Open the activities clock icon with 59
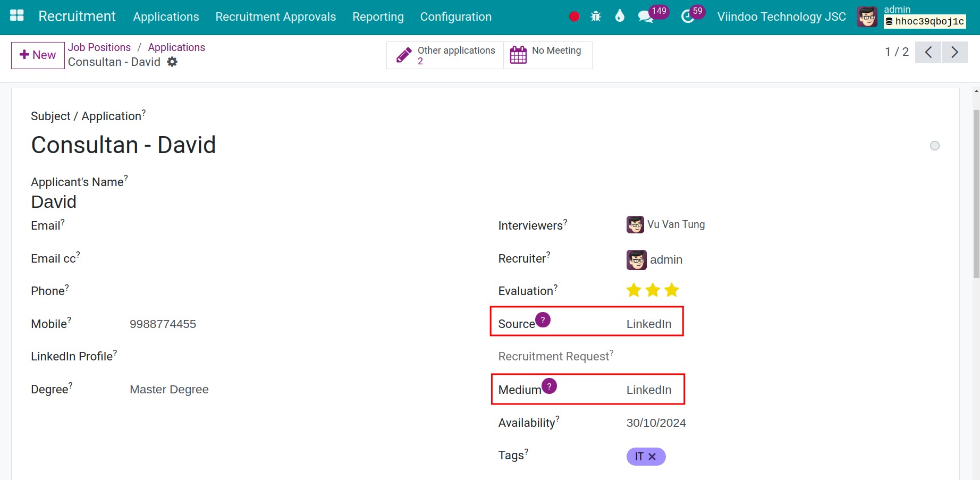This screenshot has height=480, width=980. 688,16
